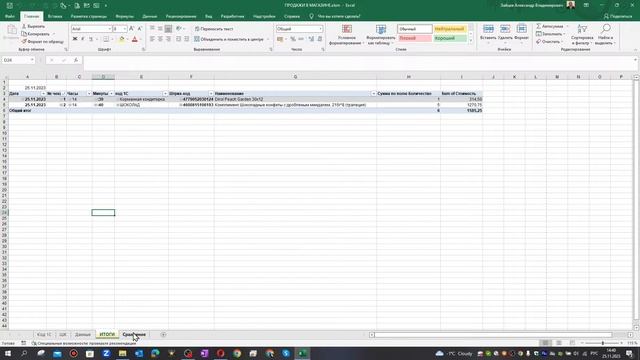Click the Cut (Вырезать) scissors button

pyautogui.click(x=33, y=26)
